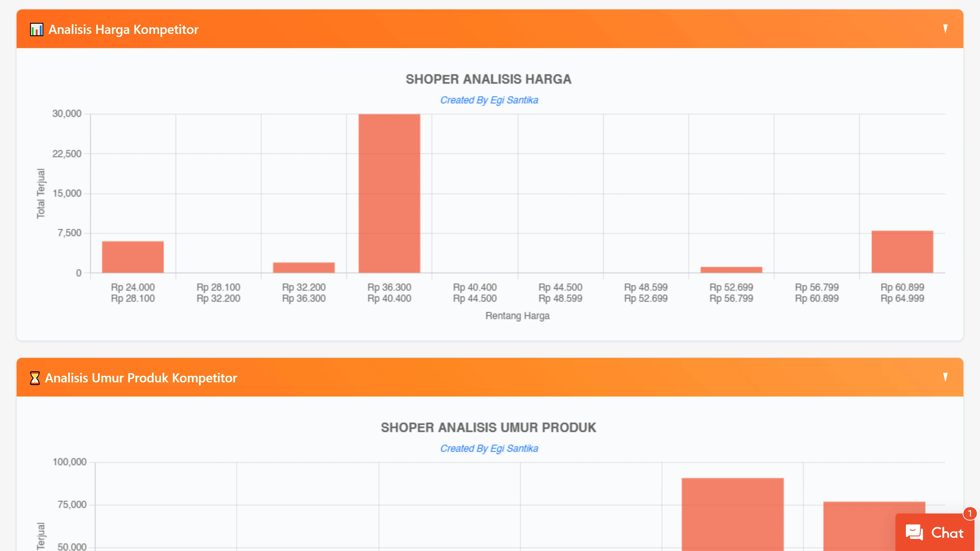Click the tiny bar at Rp 52.699–56.799
The width and height of the screenshot is (980, 551).
731,270
